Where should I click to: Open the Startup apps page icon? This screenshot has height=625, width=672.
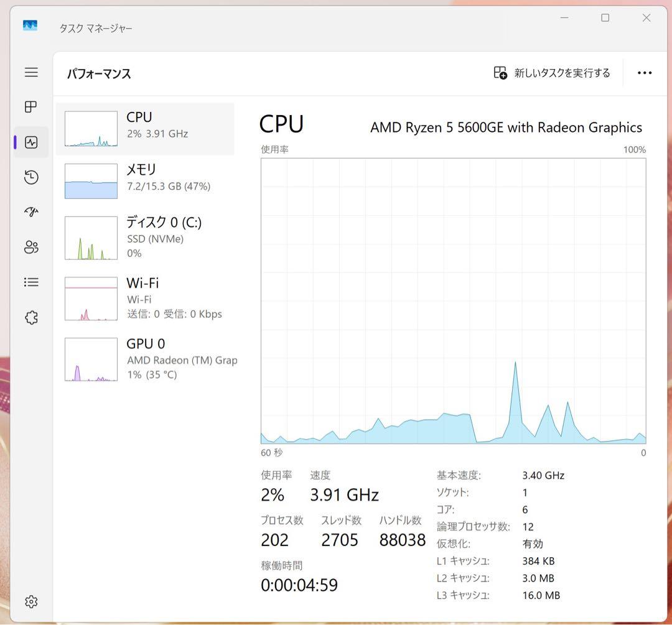30,212
